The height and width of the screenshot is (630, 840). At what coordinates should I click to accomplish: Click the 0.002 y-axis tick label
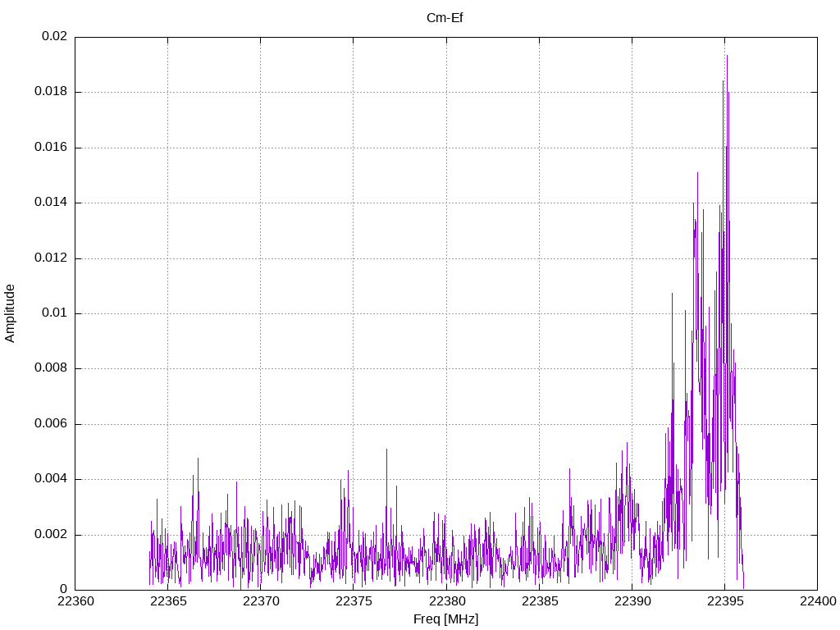[x=51, y=535]
